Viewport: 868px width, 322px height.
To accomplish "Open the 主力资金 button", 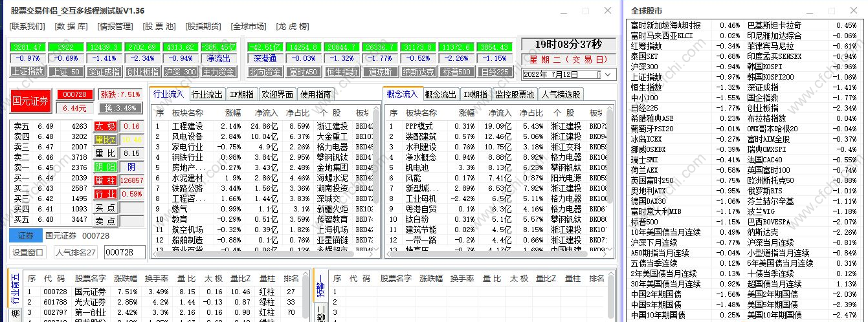I will (x=218, y=72).
